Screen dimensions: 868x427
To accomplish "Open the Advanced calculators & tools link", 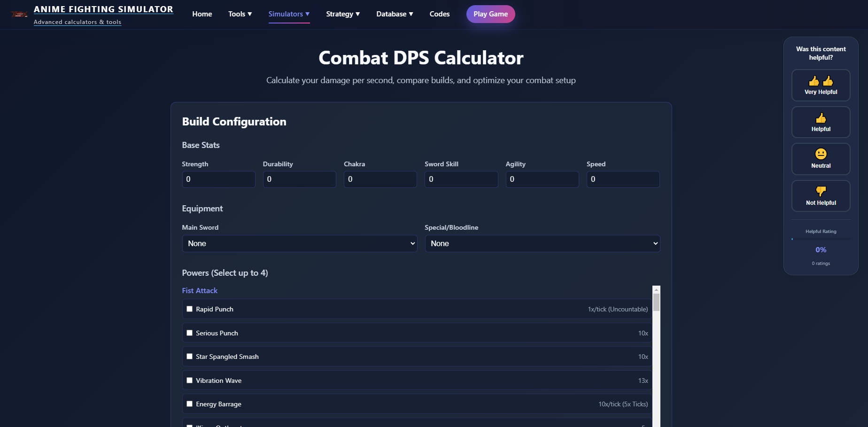I will (77, 22).
